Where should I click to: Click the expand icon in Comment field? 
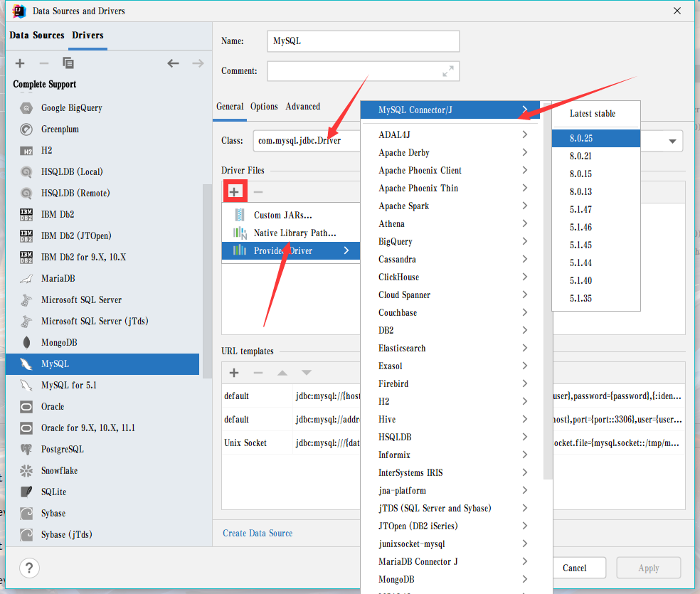click(x=448, y=71)
